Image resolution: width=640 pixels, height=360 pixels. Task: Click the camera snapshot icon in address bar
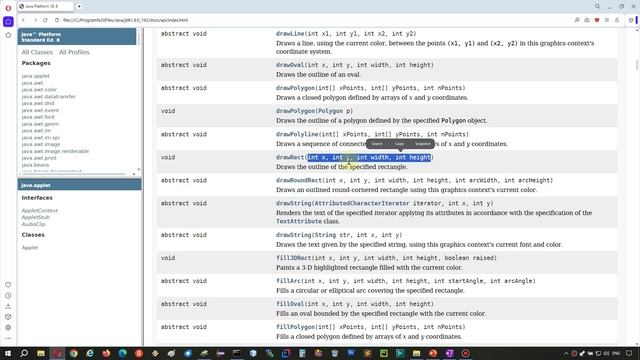(587, 20)
